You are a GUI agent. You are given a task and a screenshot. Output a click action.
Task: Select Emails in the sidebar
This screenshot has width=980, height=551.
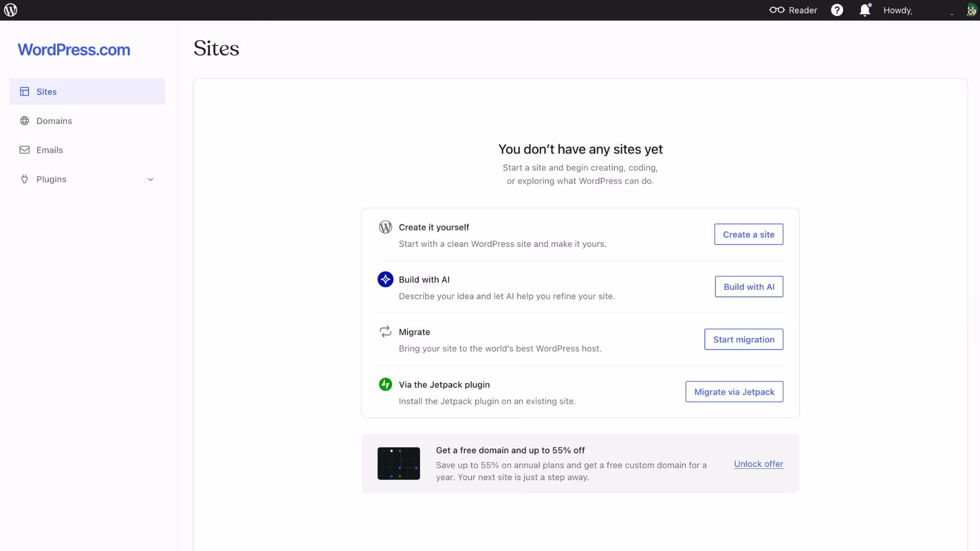click(x=87, y=150)
